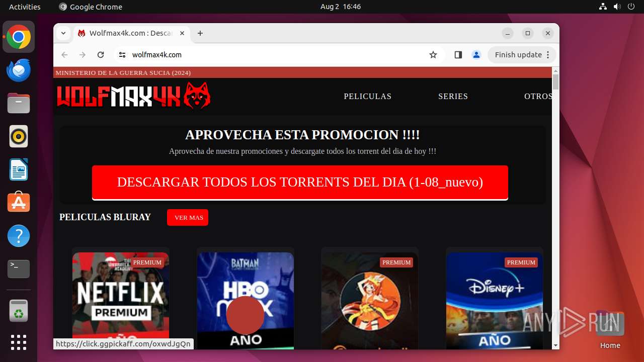The width and height of the screenshot is (644, 362).
Task: Open the Help icon in the dock
Action: pos(19,236)
